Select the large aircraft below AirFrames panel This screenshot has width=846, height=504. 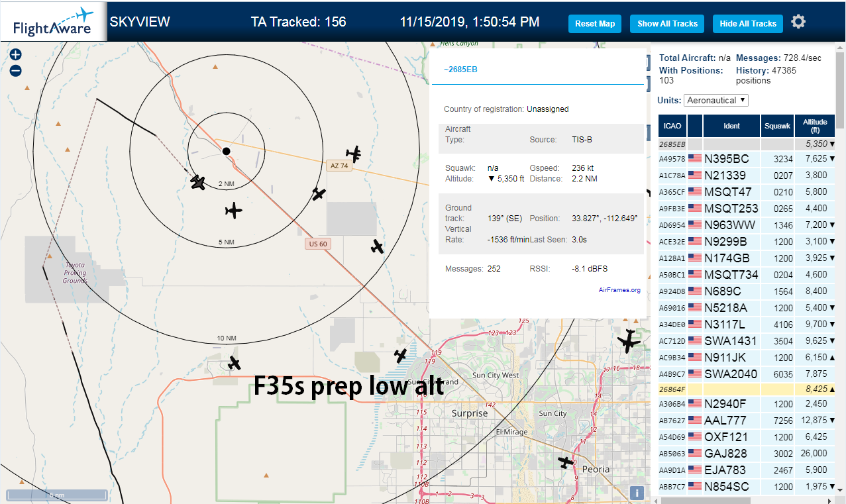click(628, 341)
